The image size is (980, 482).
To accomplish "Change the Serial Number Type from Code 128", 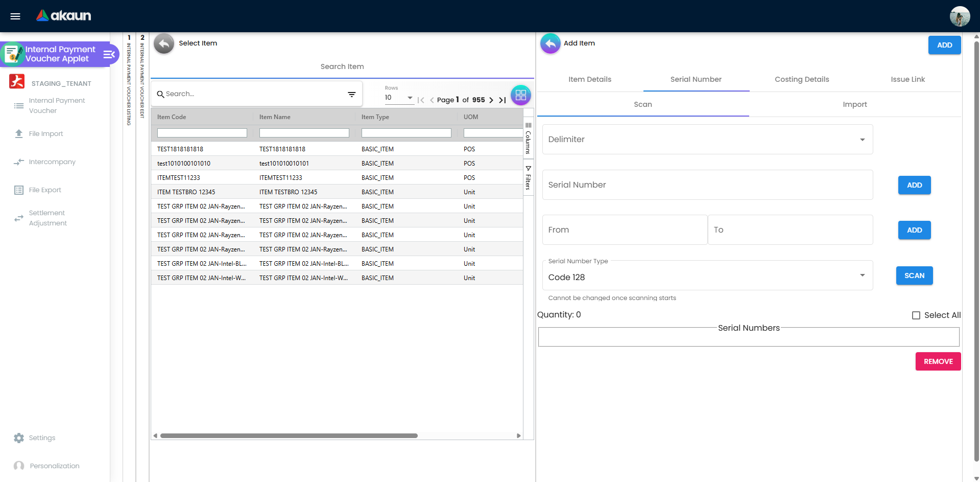I will click(862, 275).
